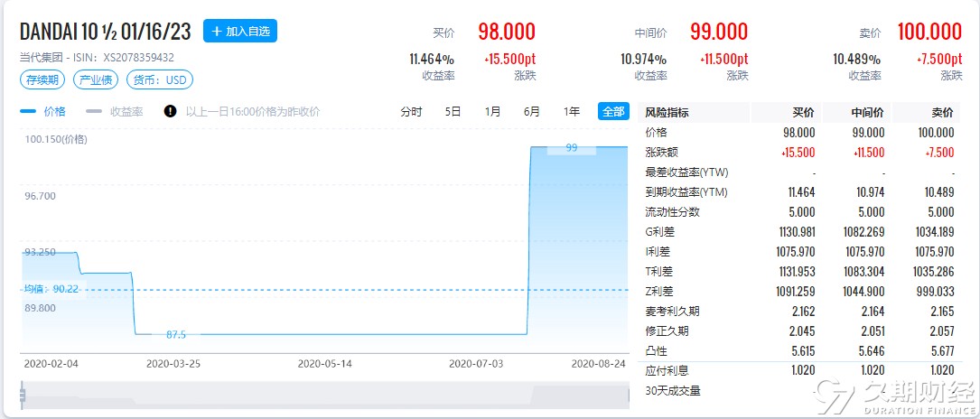Click the 2020-07-03 date axis label
Image resolution: width=980 pixels, height=419 pixels.
pyautogui.click(x=476, y=363)
